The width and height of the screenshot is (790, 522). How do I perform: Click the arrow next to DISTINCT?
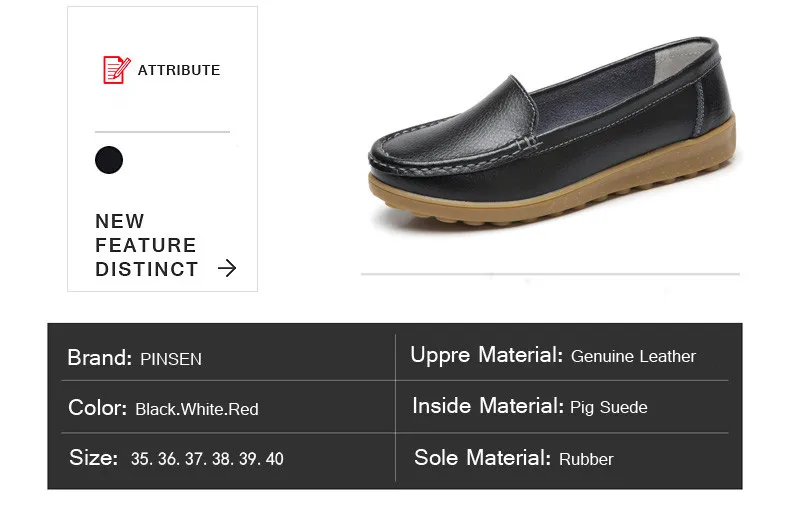coord(227,268)
